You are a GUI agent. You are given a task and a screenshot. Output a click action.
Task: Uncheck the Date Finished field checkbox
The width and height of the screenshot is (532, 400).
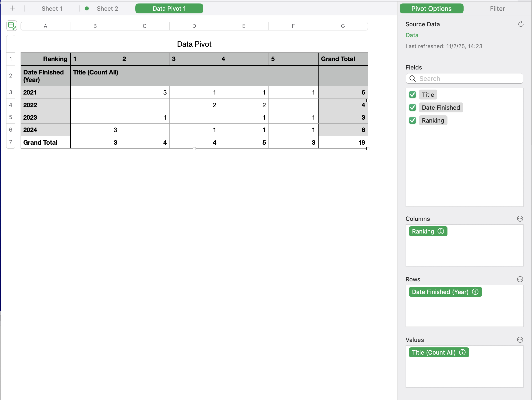(413, 107)
